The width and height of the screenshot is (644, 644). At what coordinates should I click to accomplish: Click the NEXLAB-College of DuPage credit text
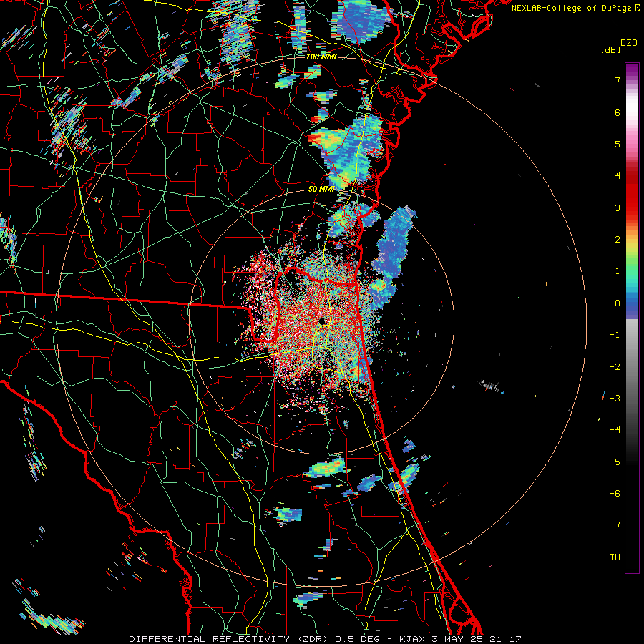[x=572, y=8]
